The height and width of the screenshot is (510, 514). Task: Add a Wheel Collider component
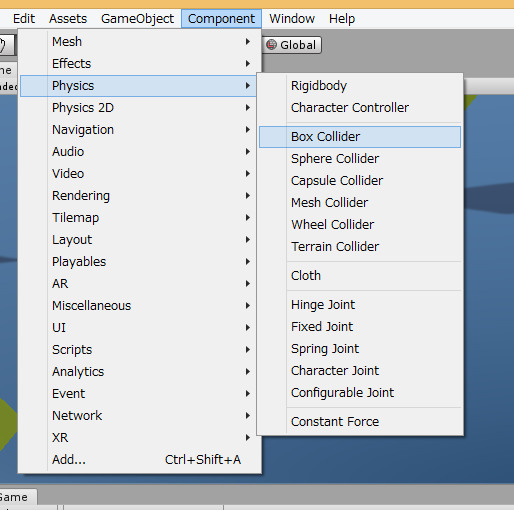[x=360, y=225]
